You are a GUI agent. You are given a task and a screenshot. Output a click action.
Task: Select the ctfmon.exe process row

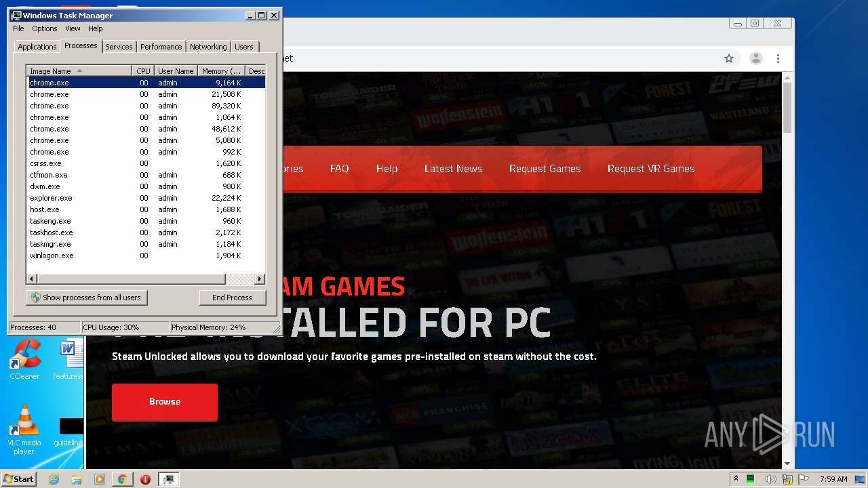coord(146,175)
